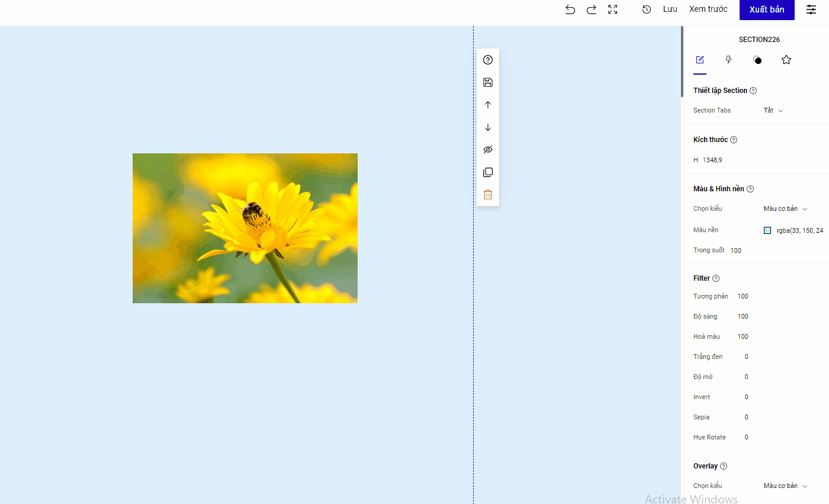Viewport: 829px width, 504px height.
Task: Open version history clock icon
Action: point(647,9)
